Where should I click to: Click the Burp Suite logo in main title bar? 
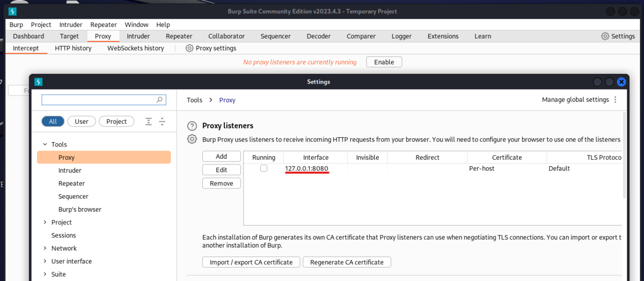pyautogui.click(x=13, y=11)
